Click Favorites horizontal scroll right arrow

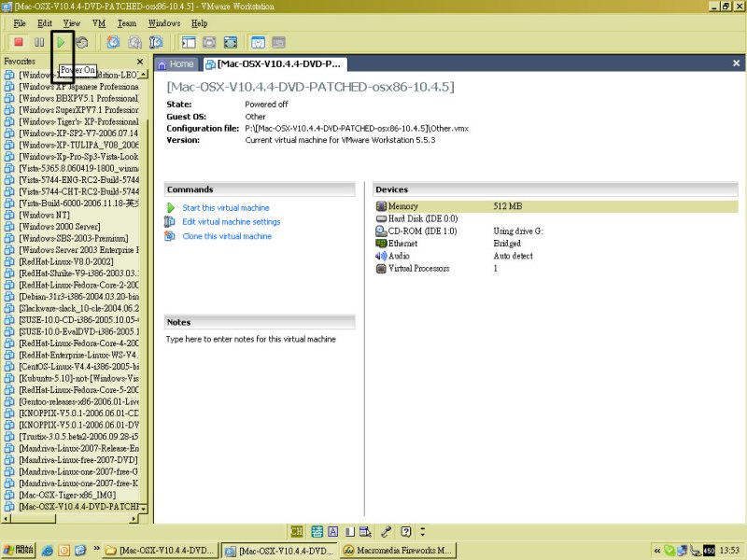pos(134,519)
